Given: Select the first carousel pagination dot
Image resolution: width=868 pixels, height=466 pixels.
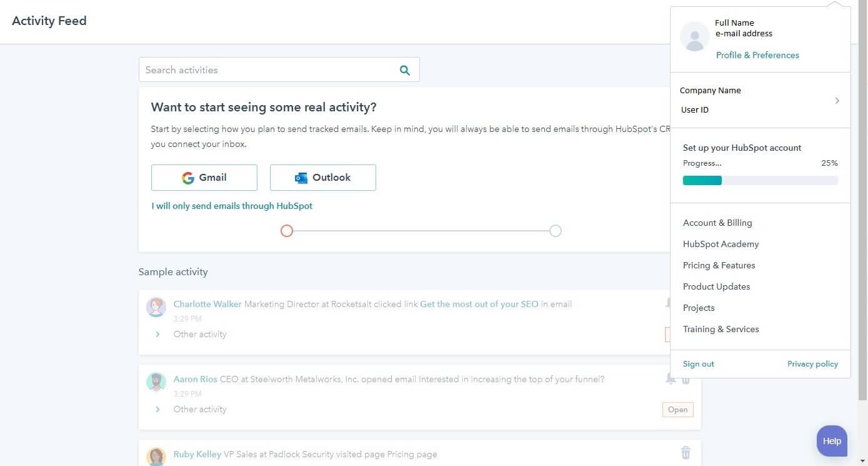Looking at the screenshot, I should click(x=287, y=231).
